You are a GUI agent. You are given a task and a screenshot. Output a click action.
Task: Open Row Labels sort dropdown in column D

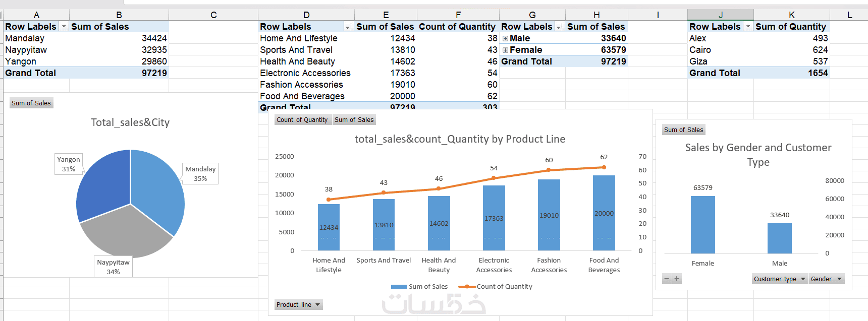tap(348, 26)
